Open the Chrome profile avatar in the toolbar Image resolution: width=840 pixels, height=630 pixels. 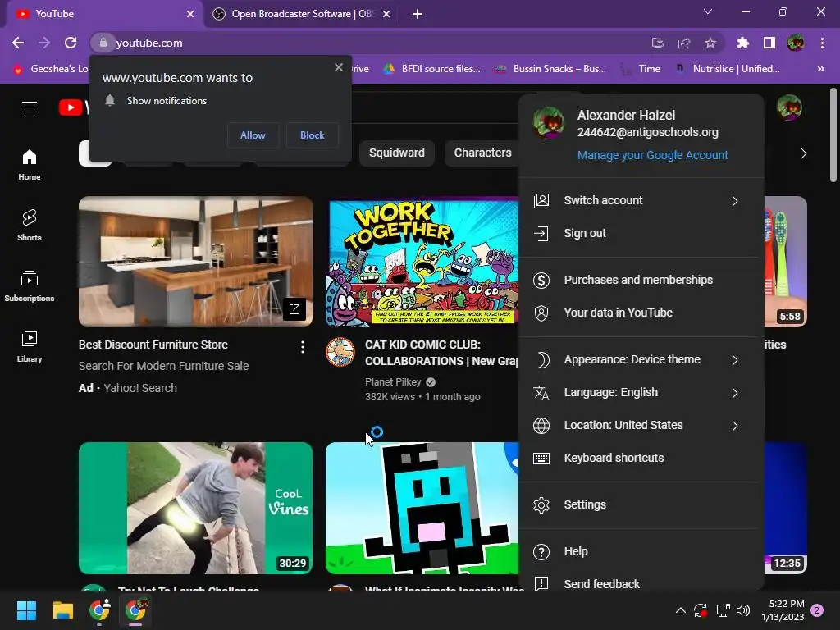point(796,43)
